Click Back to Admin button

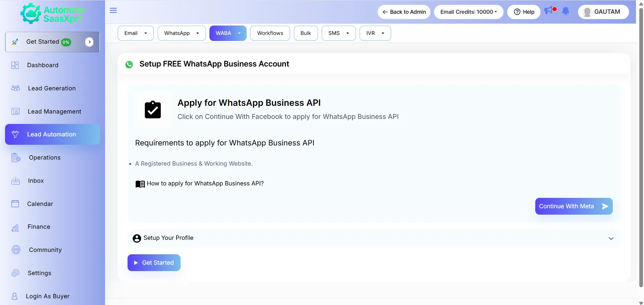coord(404,12)
